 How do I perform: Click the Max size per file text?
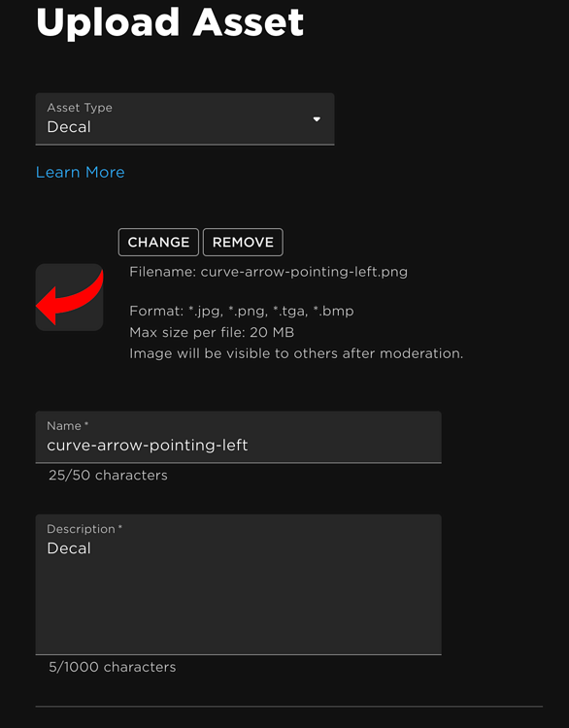coord(212,332)
